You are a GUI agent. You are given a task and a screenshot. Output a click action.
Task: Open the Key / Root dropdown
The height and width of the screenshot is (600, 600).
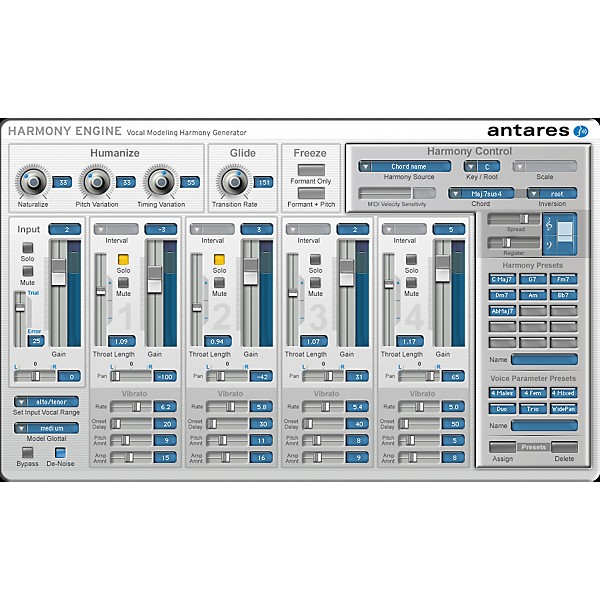coord(482,166)
